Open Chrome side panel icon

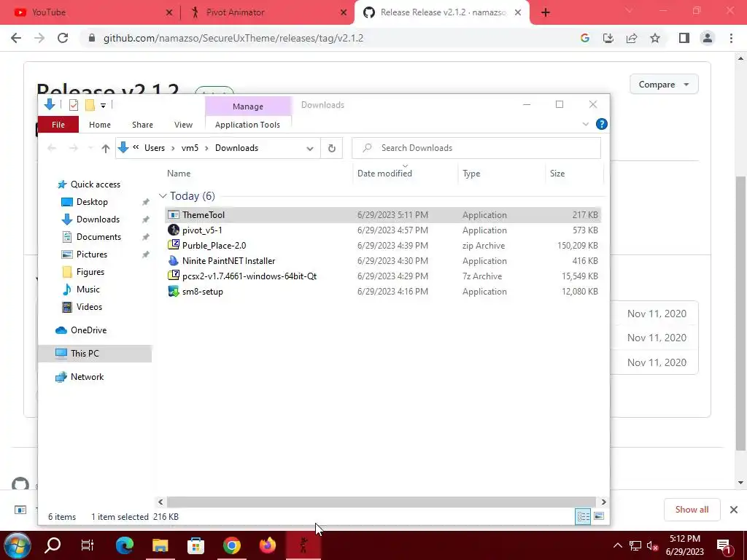(x=684, y=38)
